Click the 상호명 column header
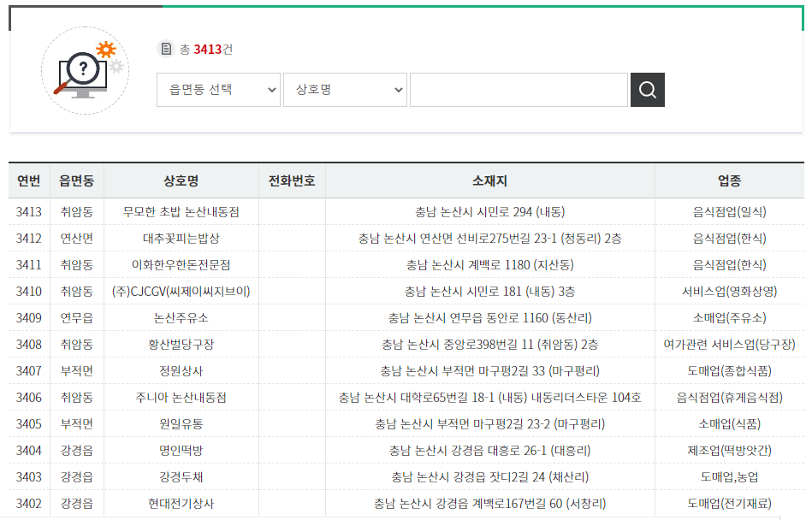Viewport: 812px width, 520px height. (181, 180)
